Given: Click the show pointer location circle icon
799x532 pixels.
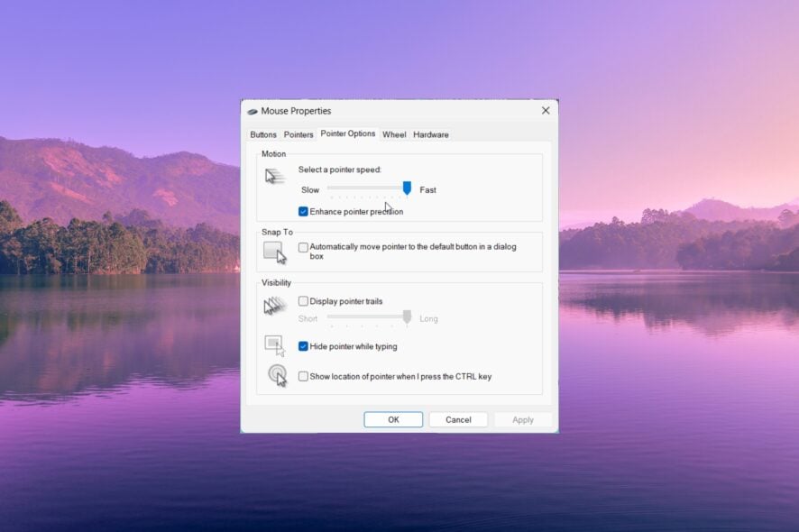Looking at the screenshot, I should (x=277, y=375).
